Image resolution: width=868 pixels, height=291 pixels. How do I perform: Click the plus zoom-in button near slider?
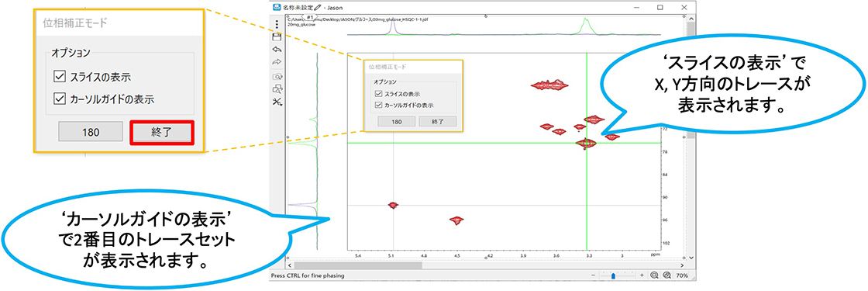point(642,275)
